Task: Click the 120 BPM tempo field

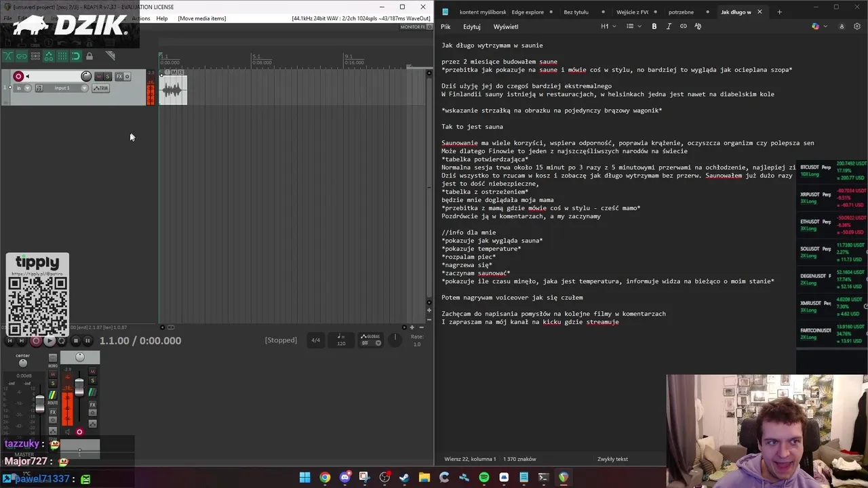Action: pyautogui.click(x=341, y=340)
